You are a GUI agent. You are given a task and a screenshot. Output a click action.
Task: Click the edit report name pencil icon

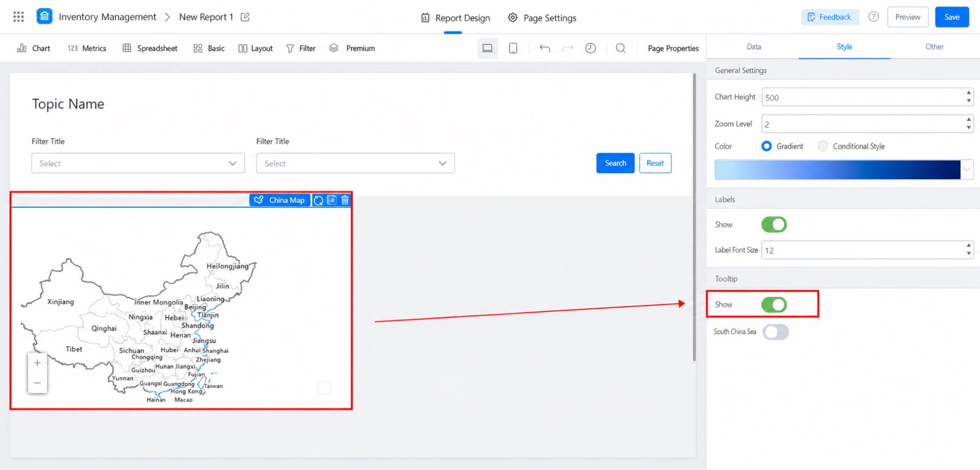coord(245,17)
